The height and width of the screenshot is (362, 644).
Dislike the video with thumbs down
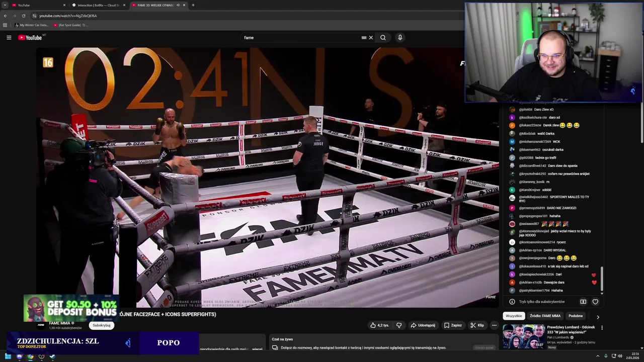(x=399, y=325)
